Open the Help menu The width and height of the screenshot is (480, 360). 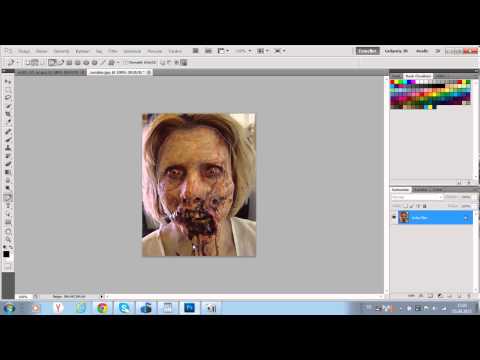[175, 51]
